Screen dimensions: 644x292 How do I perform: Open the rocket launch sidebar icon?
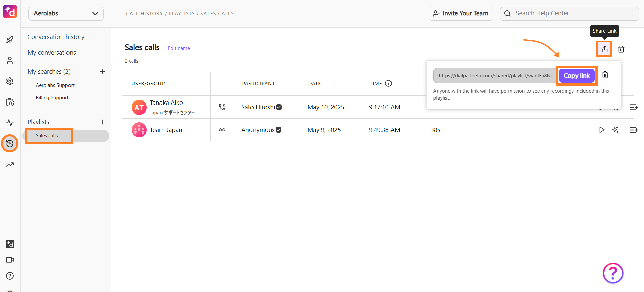click(x=10, y=40)
